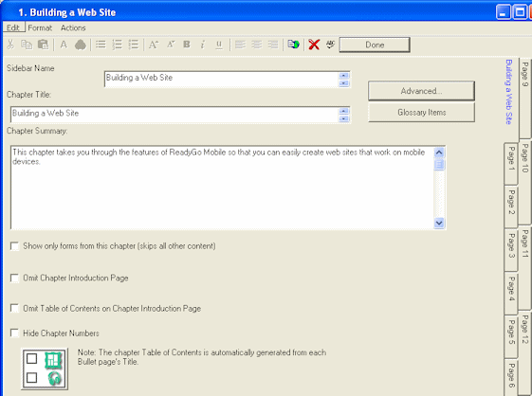The image size is (532, 396).
Task: Check Omit Chapter Introduction Page
Action: [x=14, y=278]
